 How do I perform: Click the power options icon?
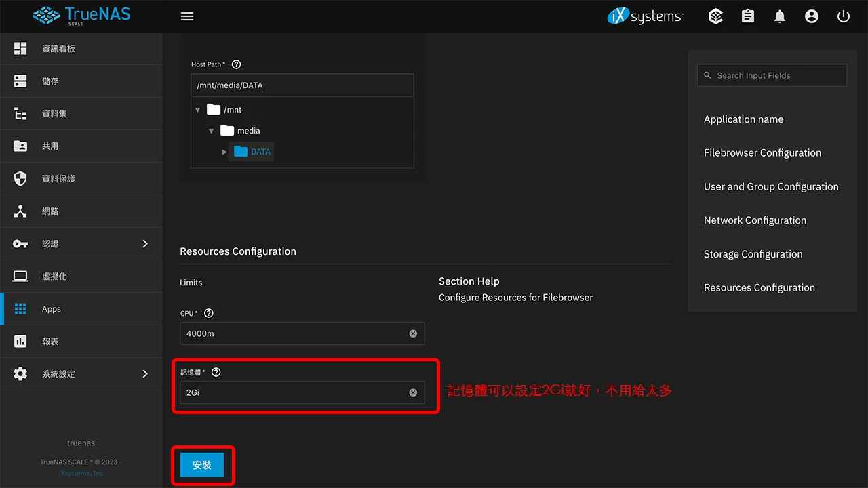(843, 16)
